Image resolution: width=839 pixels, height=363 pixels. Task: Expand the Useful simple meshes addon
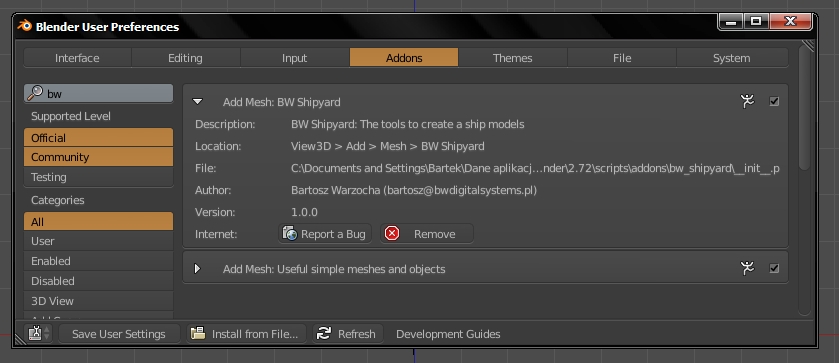[197, 268]
